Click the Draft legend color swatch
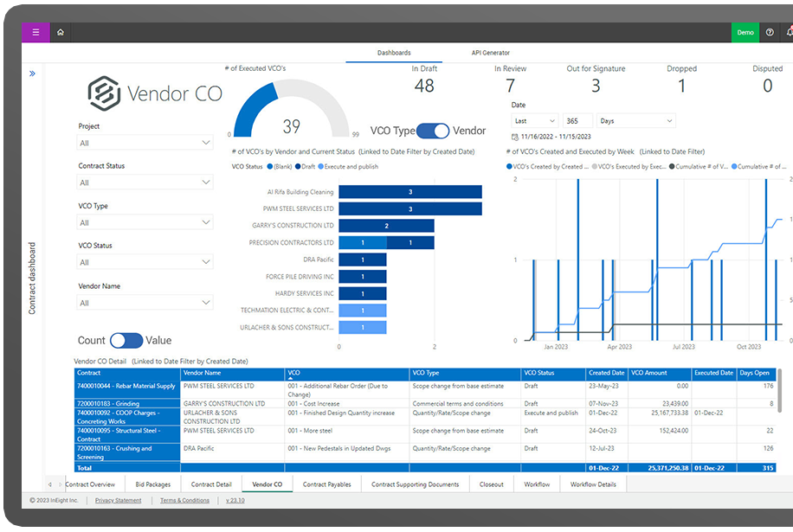This screenshot has width=793, height=532. point(298,165)
